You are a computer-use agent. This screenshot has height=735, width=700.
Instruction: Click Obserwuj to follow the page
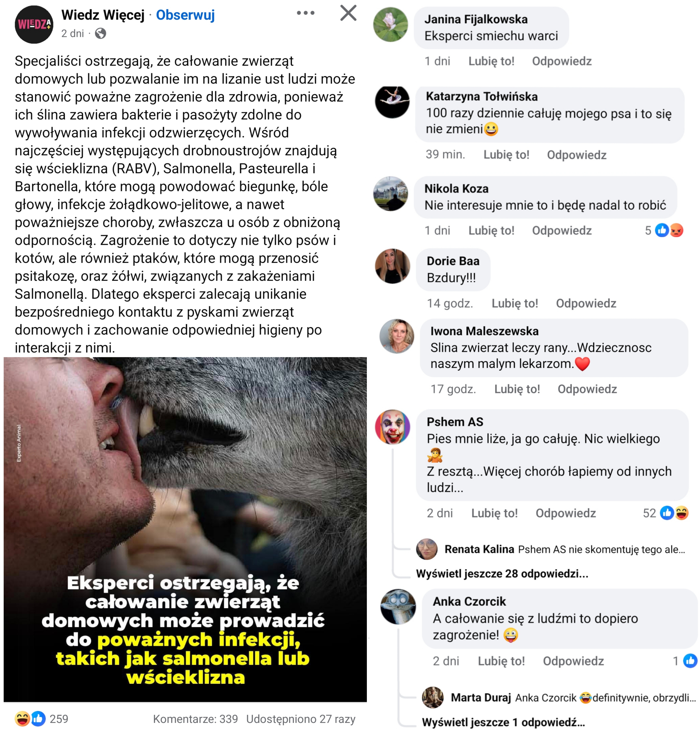coord(185,15)
